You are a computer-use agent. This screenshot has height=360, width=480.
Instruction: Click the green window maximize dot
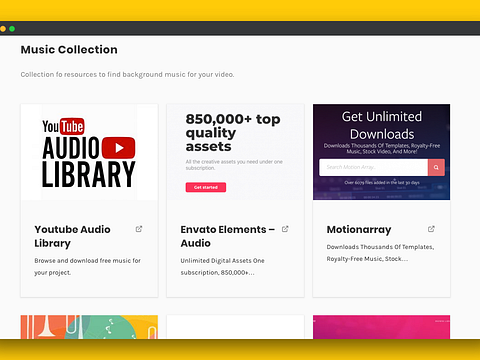[12, 29]
